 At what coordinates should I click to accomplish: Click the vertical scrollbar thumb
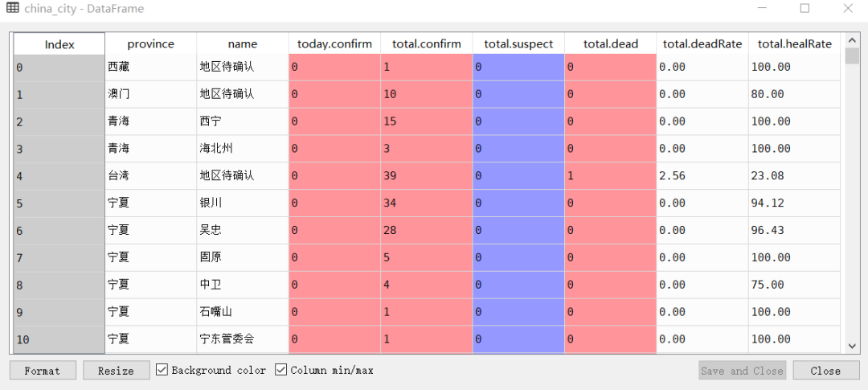[852, 56]
